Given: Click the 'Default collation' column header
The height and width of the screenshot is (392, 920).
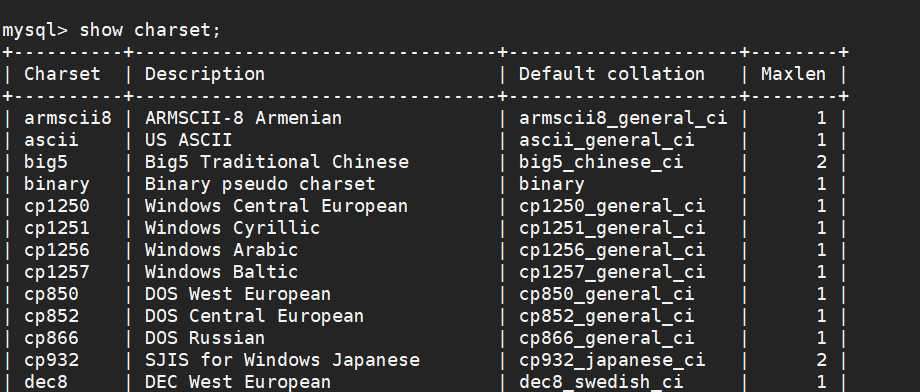Looking at the screenshot, I should [x=612, y=74].
